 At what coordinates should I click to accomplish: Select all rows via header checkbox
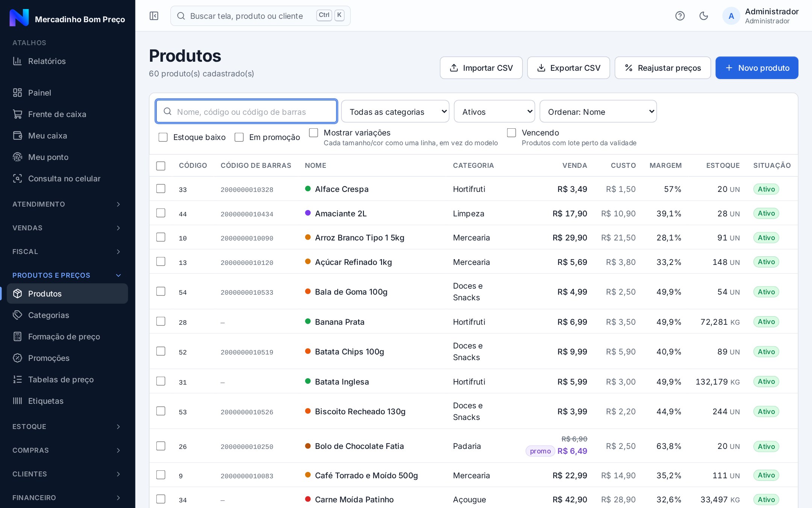161,166
